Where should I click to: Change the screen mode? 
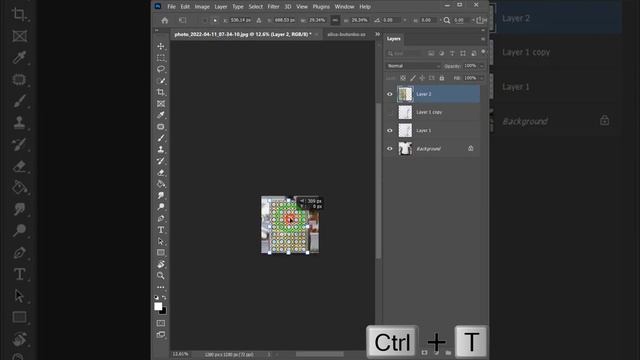pos(161,335)
